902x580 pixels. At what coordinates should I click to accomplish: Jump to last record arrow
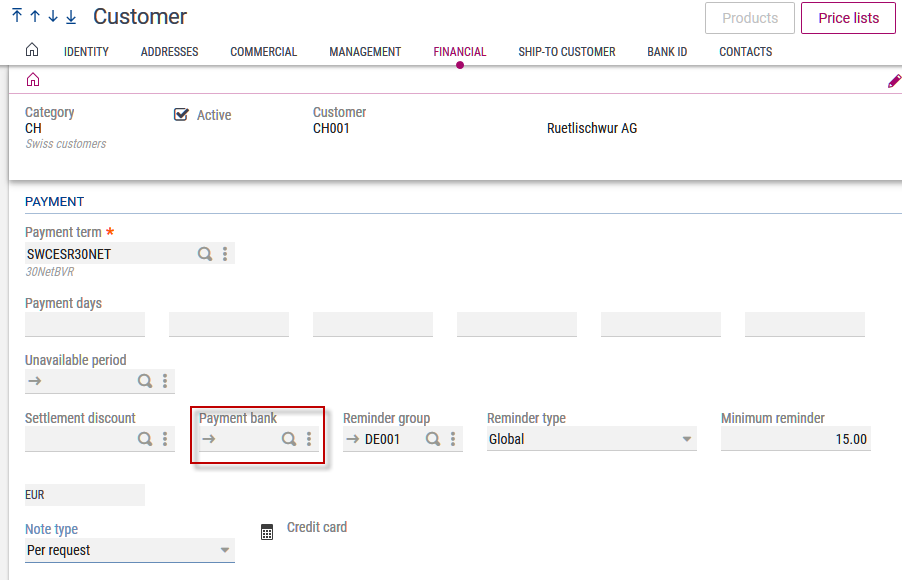point(71,17)
